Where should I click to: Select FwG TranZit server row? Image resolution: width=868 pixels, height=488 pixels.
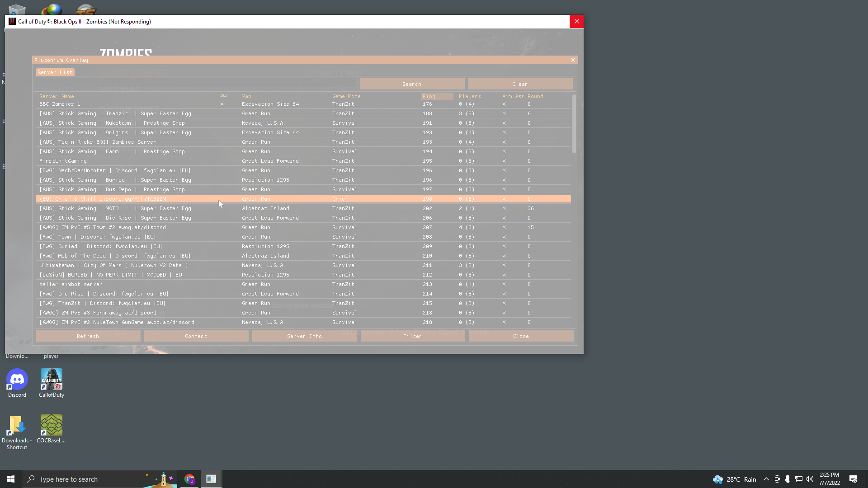coord(303,303)
